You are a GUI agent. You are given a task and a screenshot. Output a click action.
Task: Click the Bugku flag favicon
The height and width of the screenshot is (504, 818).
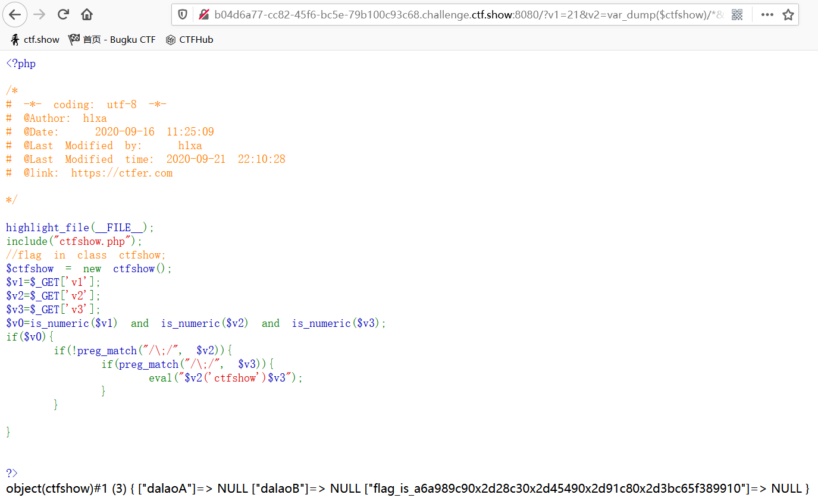tap(74, 39)
